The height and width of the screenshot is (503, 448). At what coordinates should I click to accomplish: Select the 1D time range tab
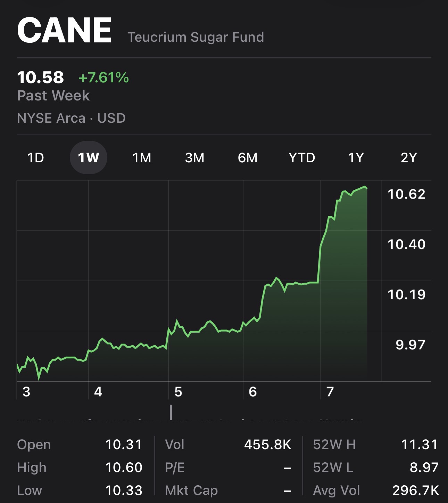[35, 158]
